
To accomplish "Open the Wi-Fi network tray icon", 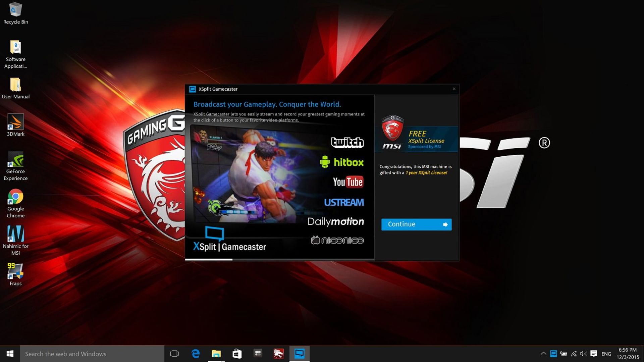I will click(x=574, y=354).
